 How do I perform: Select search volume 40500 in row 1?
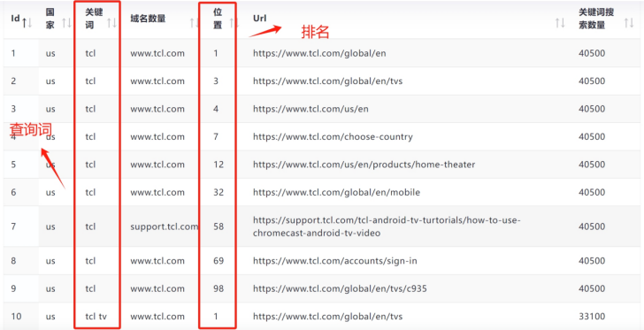click(592, 53)
